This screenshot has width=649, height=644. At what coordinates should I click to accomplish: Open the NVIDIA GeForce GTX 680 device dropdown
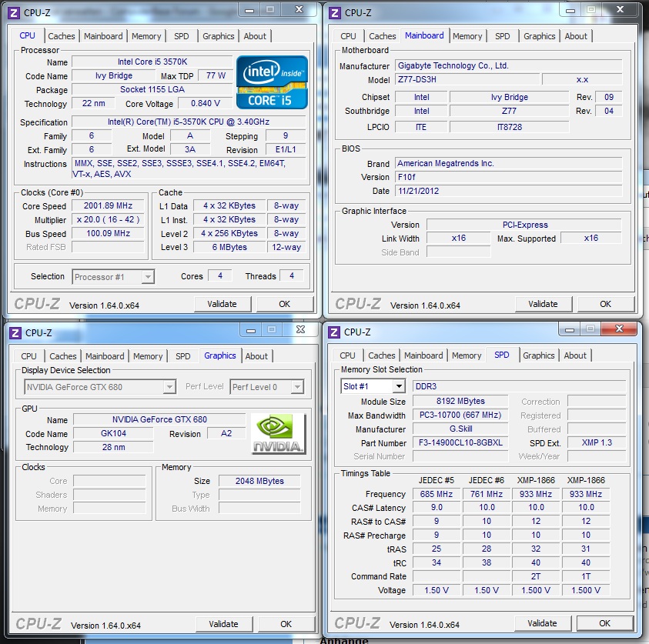tap(100, 387)
